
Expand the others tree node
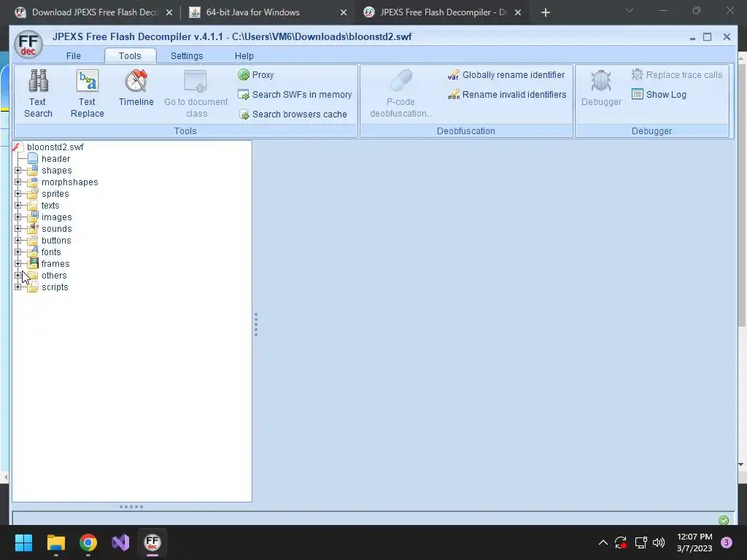(18, 275)
